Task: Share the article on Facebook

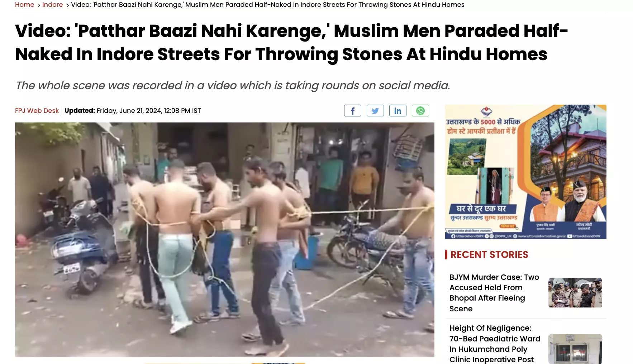Action: click(x=352, y=111)
